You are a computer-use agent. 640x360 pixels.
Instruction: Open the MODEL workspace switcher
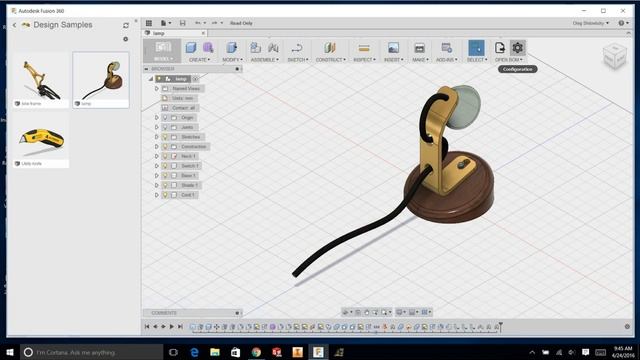coord(162,51)
